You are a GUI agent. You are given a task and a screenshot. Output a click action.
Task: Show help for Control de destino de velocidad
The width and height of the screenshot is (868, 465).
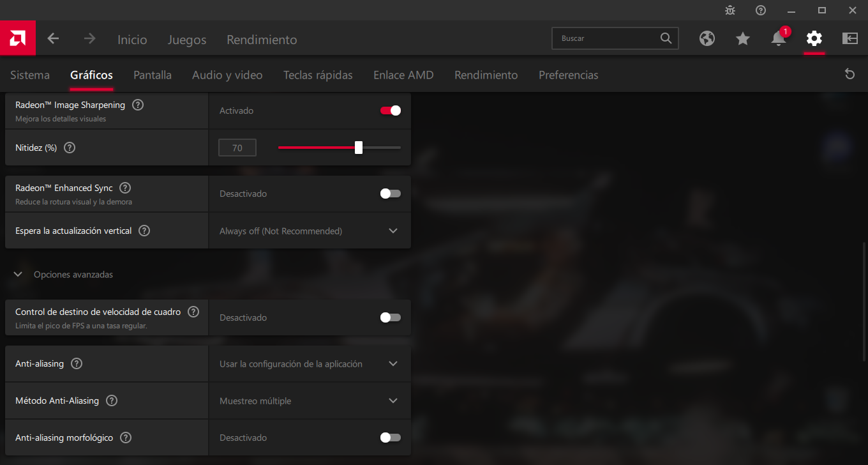193,312
